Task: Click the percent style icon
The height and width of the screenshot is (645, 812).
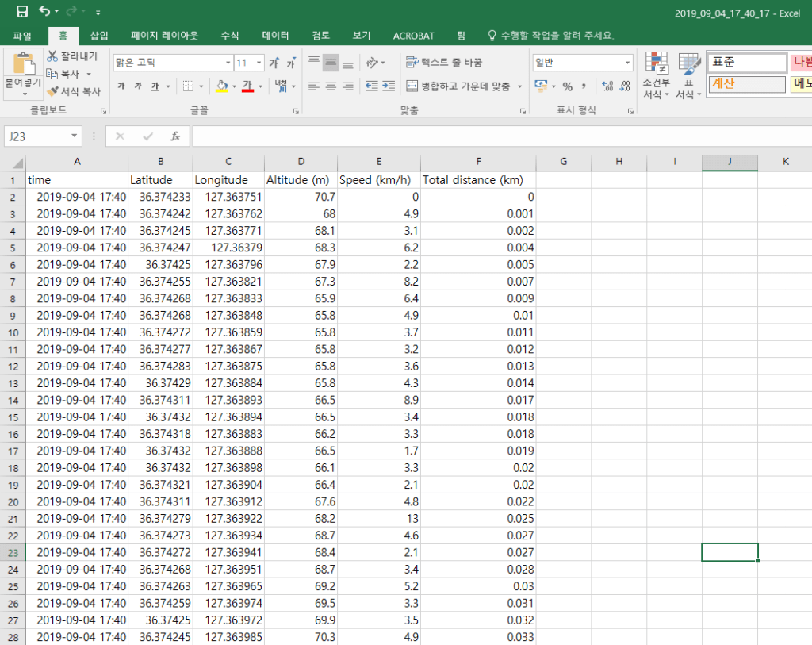Action: [x=568, y=86]
